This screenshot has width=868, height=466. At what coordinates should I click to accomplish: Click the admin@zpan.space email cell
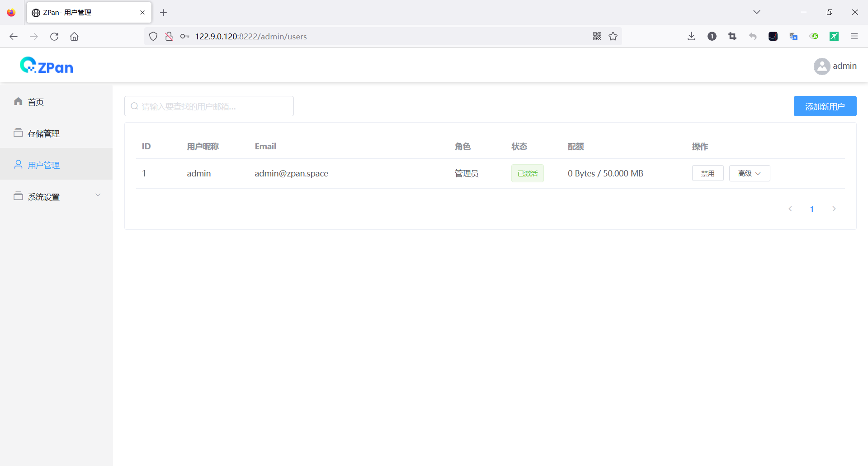(292, 174)
